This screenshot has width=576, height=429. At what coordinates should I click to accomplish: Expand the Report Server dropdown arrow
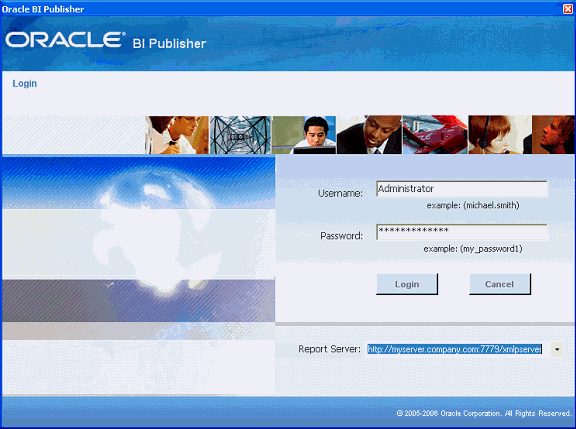[557, 349]
